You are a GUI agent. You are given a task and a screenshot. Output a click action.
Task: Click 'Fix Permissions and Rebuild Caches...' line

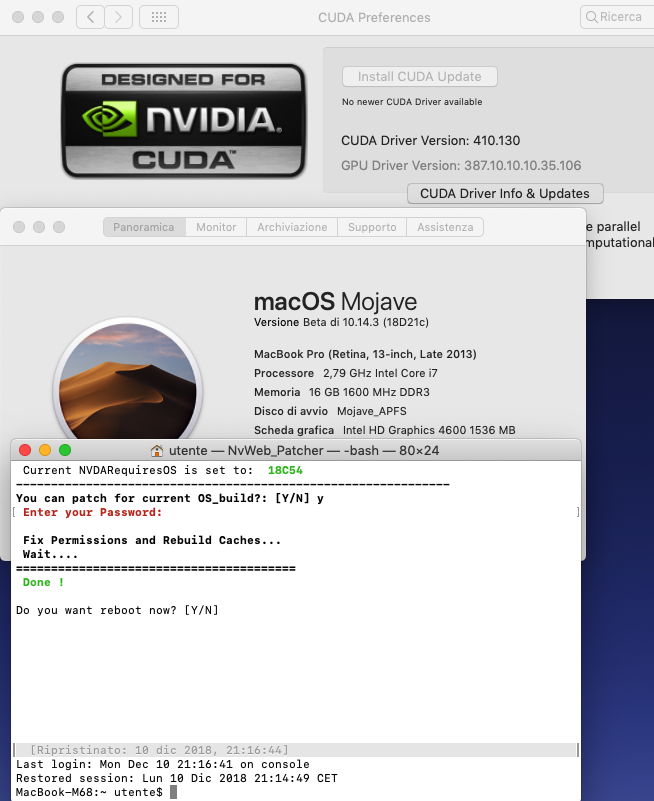152,540
